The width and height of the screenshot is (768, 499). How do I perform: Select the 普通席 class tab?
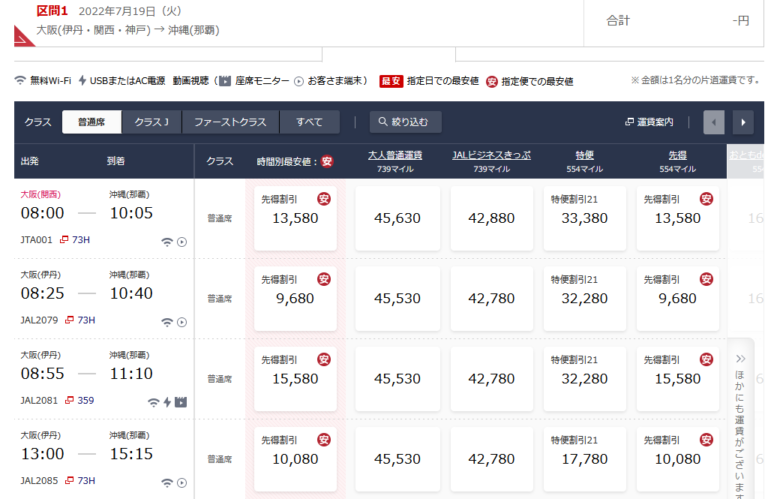pyautogui.click(x=91, y=122)
